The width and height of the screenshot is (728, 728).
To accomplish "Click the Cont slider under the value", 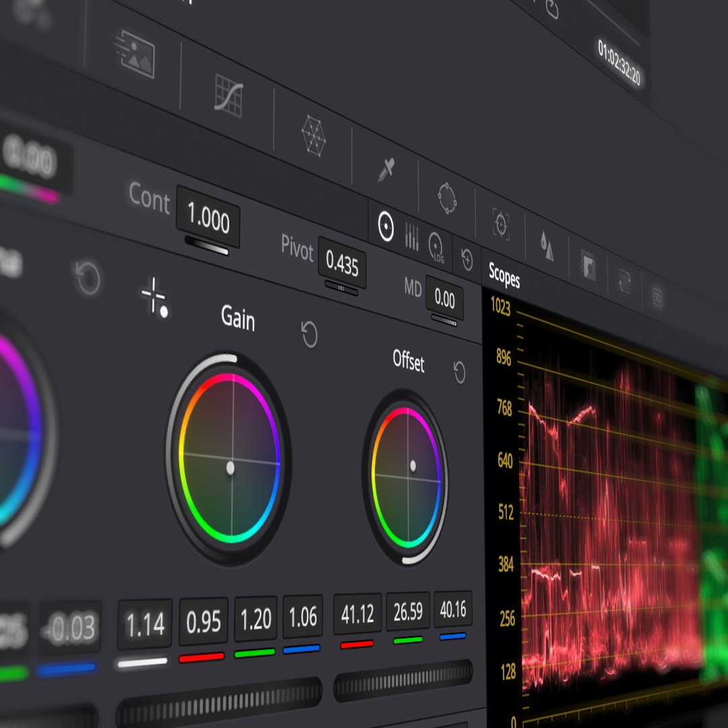I will pos(207,246).
